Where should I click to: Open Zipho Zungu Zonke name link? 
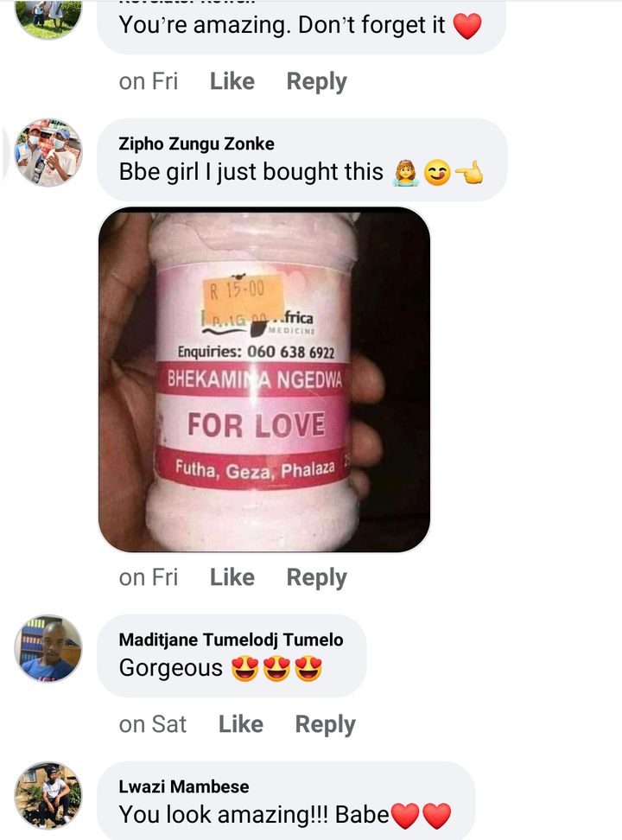click(x=196, y=143)
